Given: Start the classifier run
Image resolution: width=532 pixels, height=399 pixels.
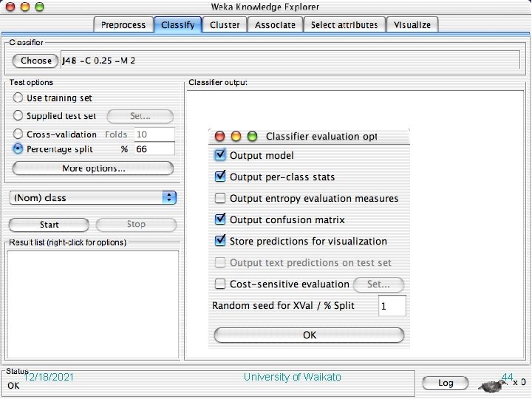Looking at the screenshot, I should click(x=49, y=225).
